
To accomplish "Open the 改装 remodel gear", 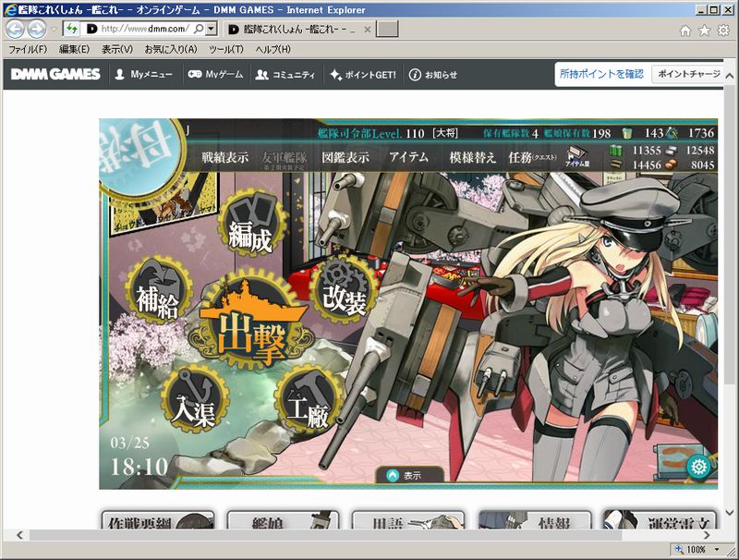I will [x=344, y=288].
